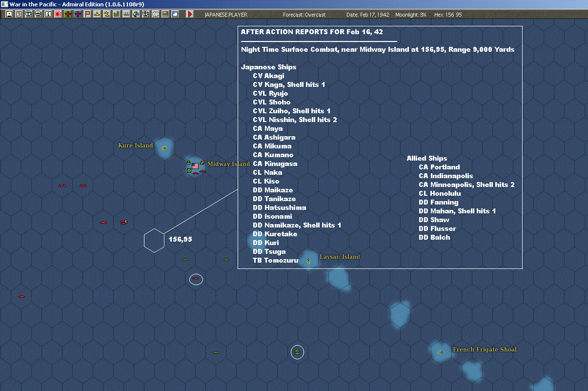Open the info 'i' toolbar icon
This screenshot has height=391, width=588.
click(48, 14)
